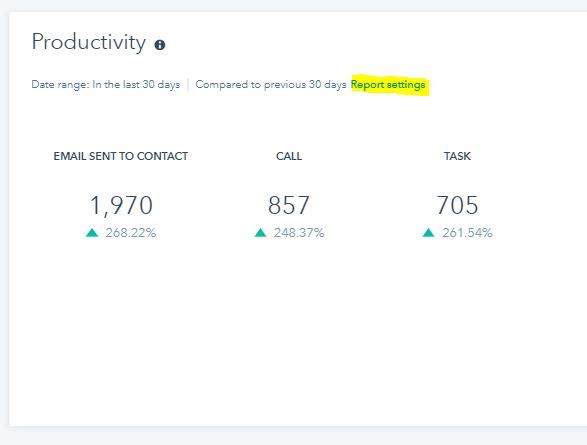
Task: Click the green up arrow beside 248.37%
Action: pyautogui.click(x=260, y=233)
